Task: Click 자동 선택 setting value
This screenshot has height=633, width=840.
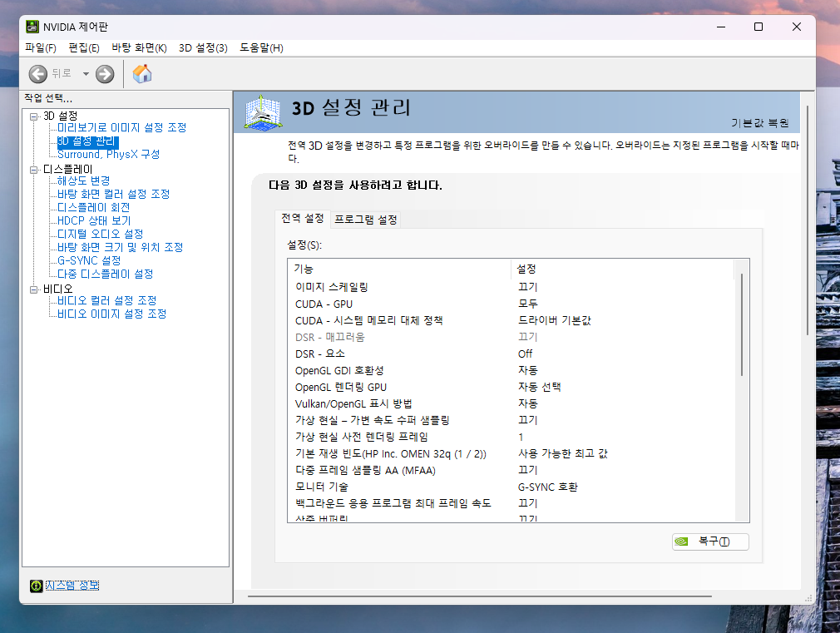Action: click(x=539, y=387)
